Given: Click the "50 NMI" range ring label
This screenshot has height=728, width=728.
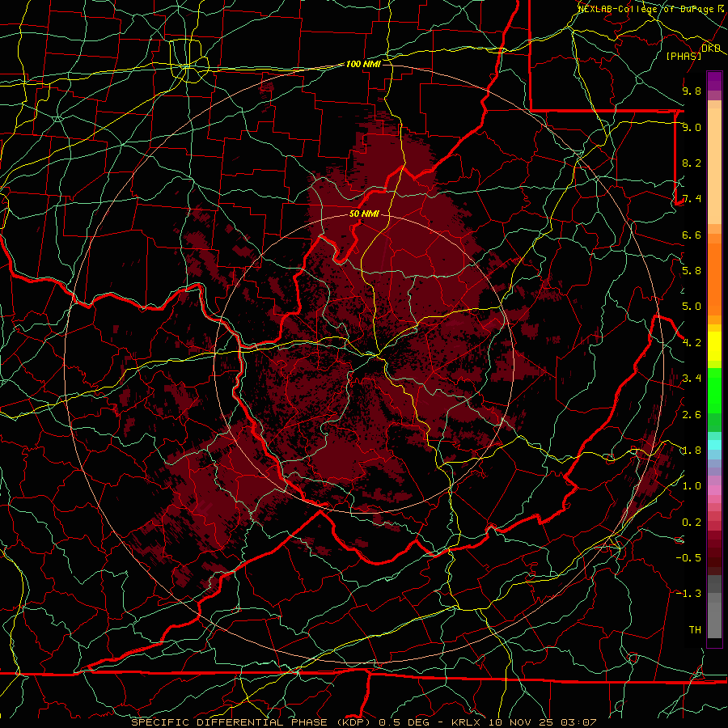Looking at the screenshot, I should 365,214.
